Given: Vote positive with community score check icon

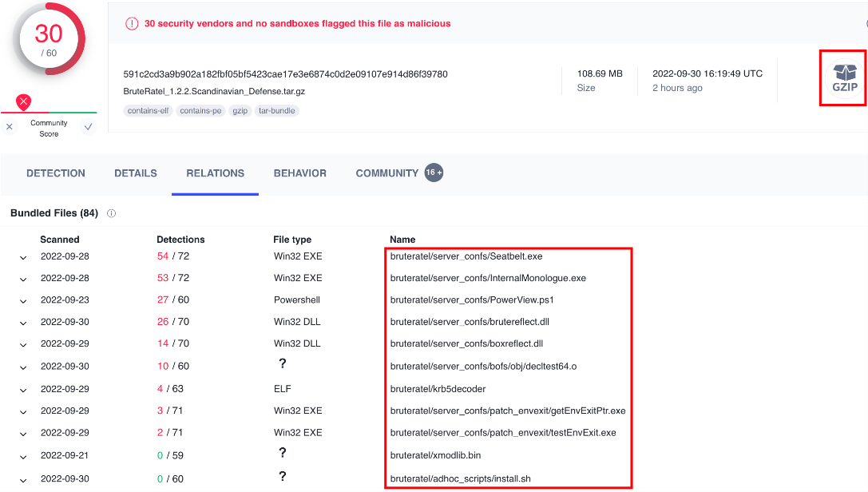Looking at the screenshot, I should (x=88, y=127).
